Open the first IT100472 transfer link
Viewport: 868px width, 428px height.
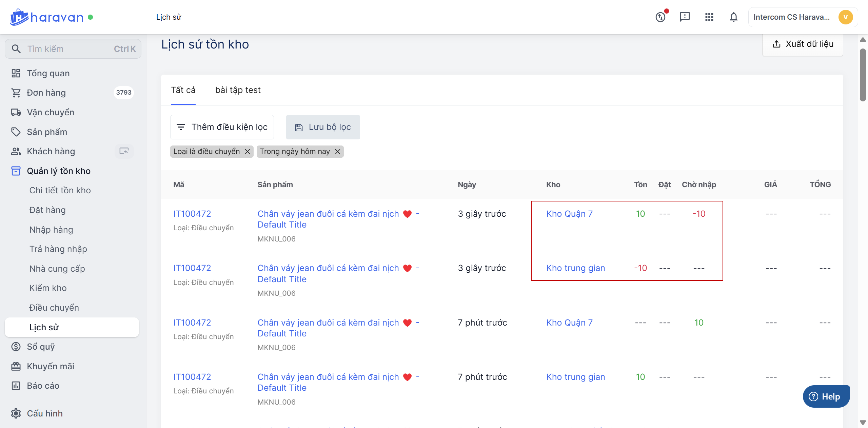pyautogui.click(x=192, y=214)
